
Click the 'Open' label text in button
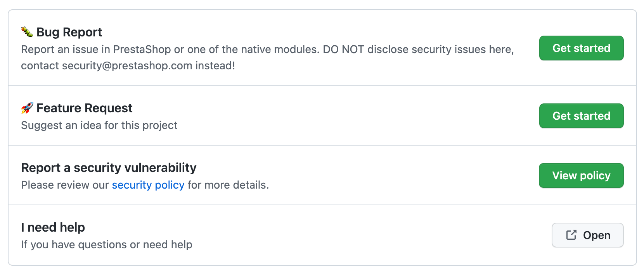coord(596,235)
